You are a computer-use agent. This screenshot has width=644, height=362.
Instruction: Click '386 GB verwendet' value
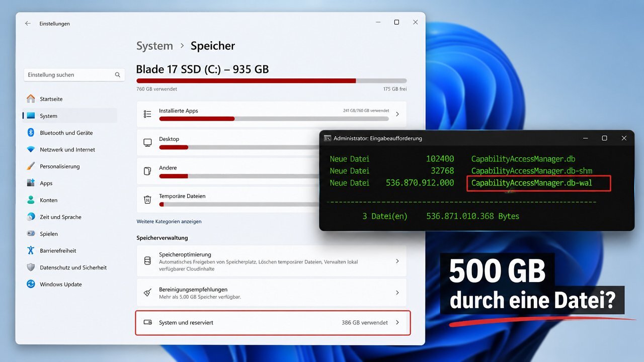(365, 323)
